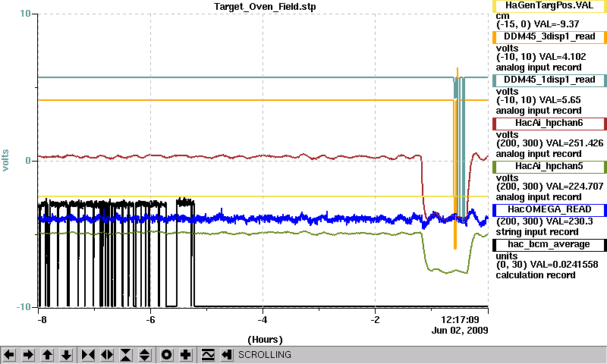Click the 'cm' units label under HaGenTargPos

point(502,16)
